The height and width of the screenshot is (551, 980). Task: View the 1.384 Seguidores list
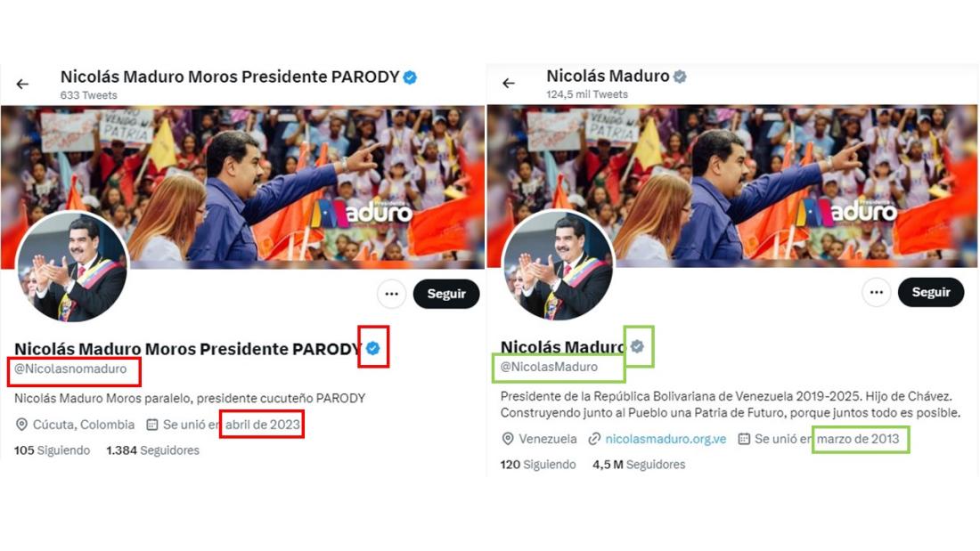[152, 450]
